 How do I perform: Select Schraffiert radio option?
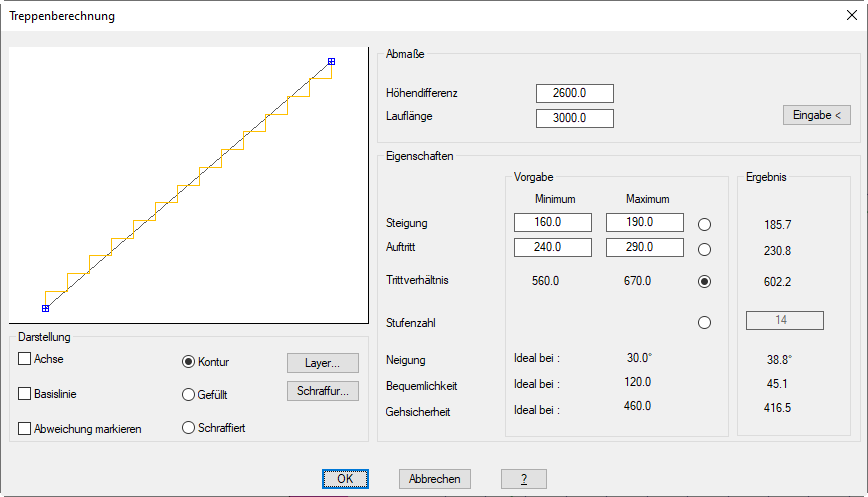188,428
